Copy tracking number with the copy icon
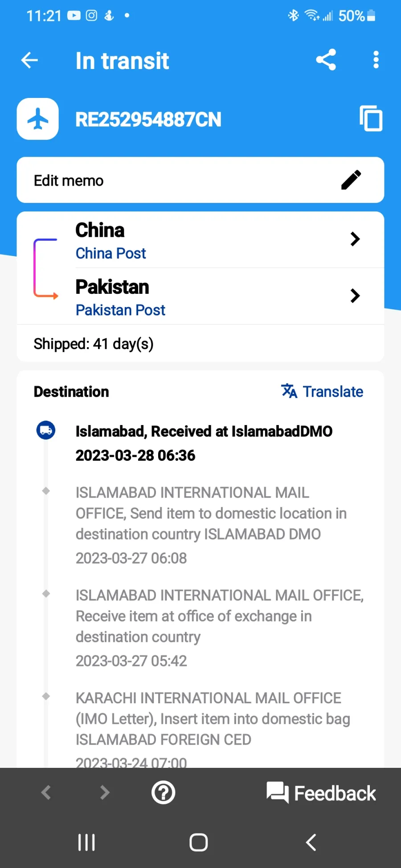401x868 pixels. click(x=371, y=118)
